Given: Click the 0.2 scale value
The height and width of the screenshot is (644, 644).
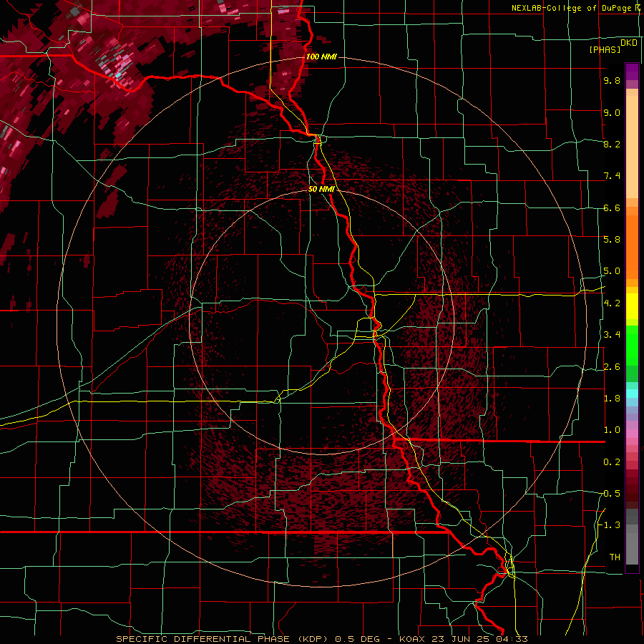Looking at the screenshot, I should (612, 462).
